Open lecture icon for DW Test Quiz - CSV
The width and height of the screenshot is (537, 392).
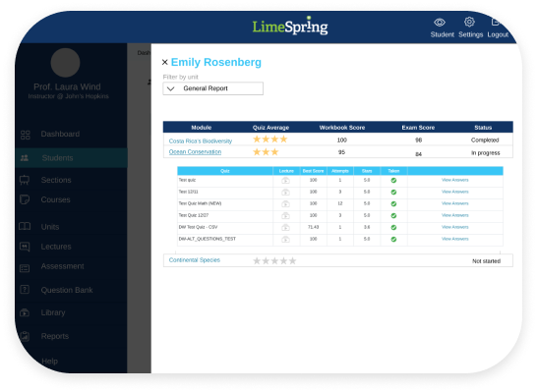(285, 228)
